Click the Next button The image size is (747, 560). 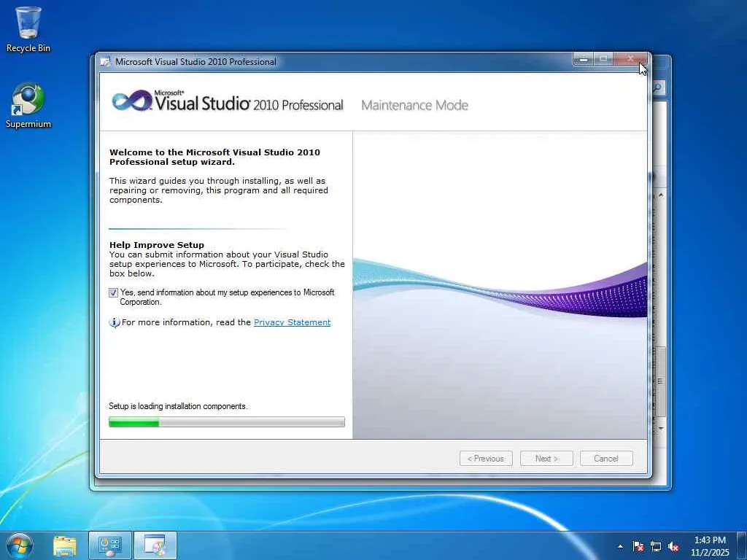[x=546, y=459]
